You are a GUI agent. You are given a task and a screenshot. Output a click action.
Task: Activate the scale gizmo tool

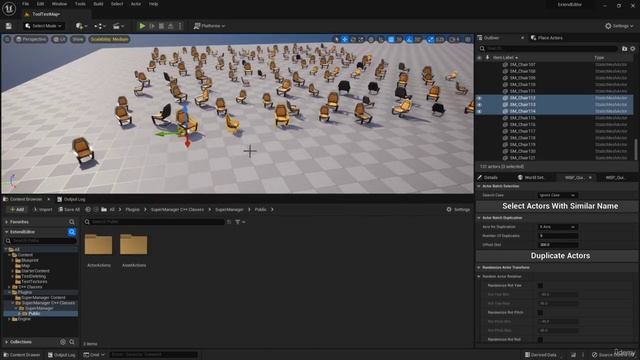point(361,39)
